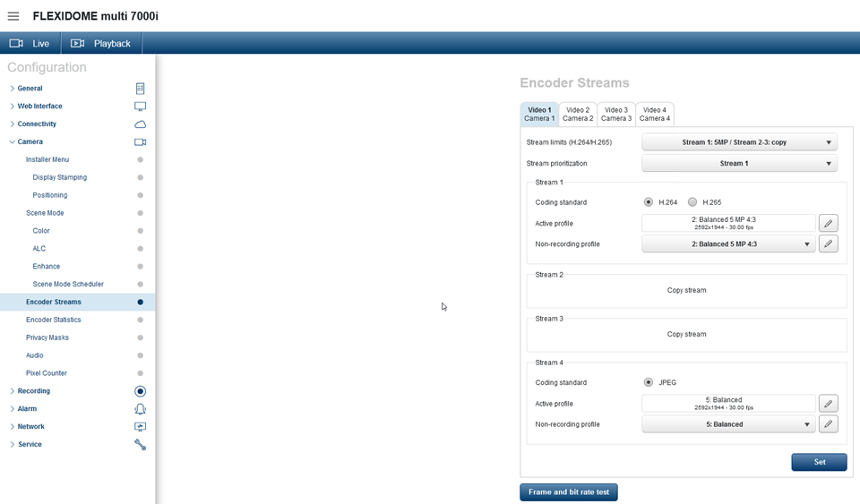
Task: Click the status dot beside Audio
Action: point(141,355)
